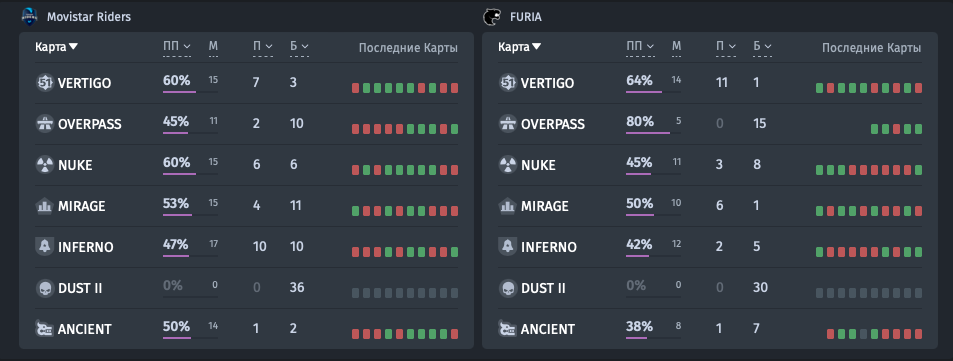Viewport: 953px width, 361px height.
Task: Sort Movistar Riders table by ПП column
Action: 177,46
